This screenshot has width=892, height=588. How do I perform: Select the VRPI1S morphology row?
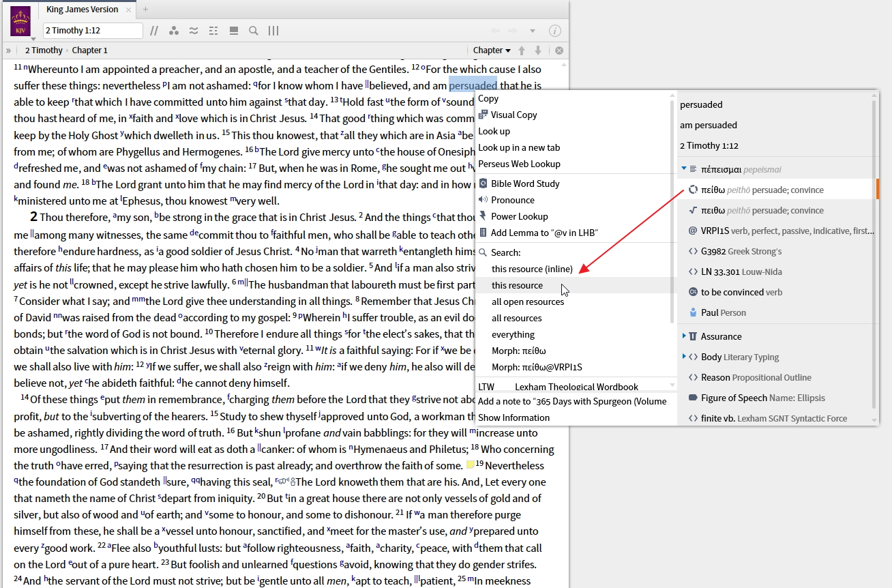click(775, 231)
